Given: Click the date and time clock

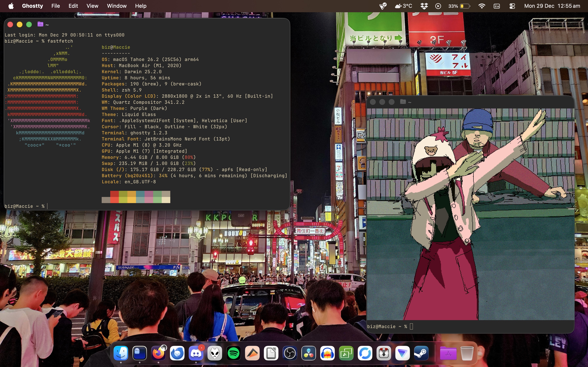Looking at the screenshot, I should pos(552,6).
